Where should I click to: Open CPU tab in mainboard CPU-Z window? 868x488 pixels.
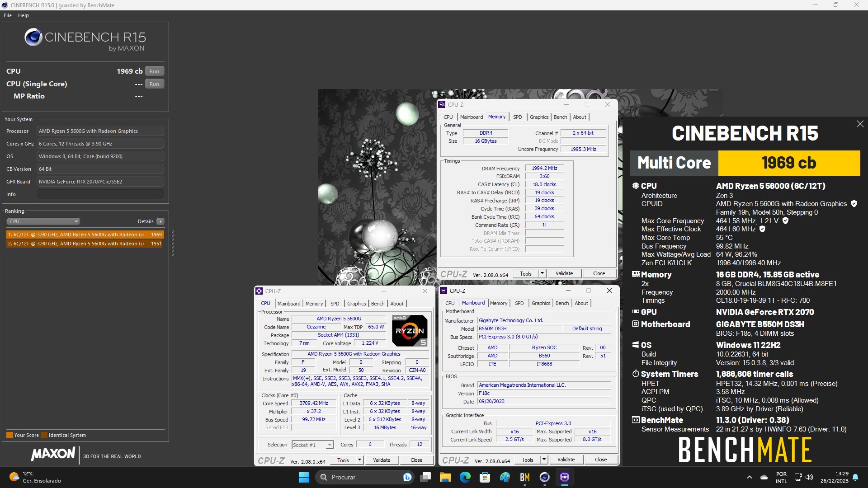point(450,303)
